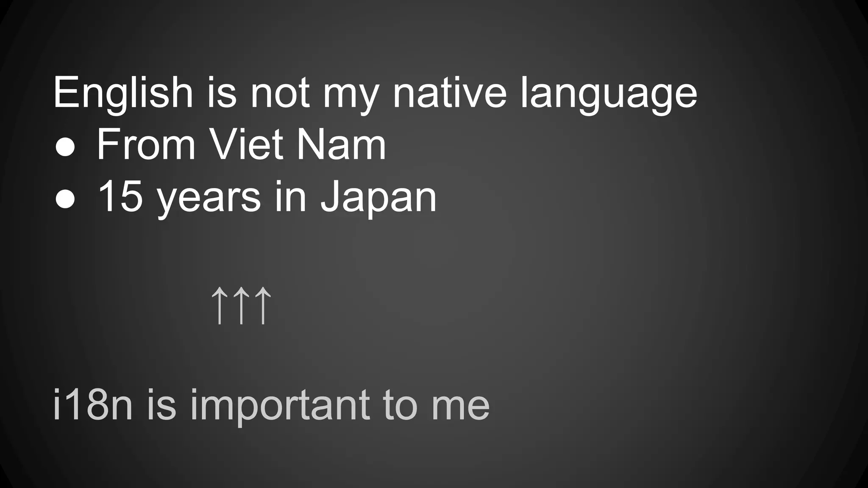Click the word not in the heading
The width and height of the screenshot is (868, 488).
click(280, 93)
